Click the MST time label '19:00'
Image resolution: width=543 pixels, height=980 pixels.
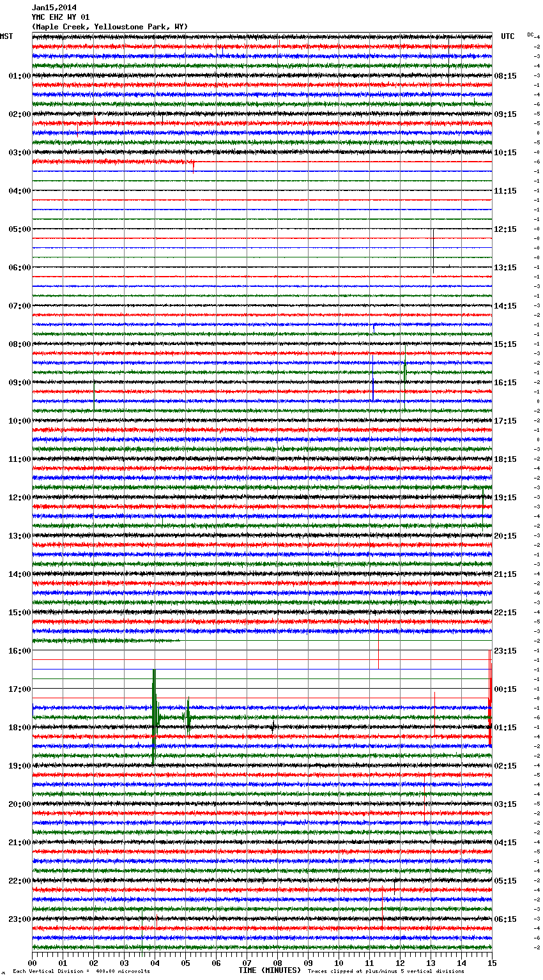[x=19, y=766]
